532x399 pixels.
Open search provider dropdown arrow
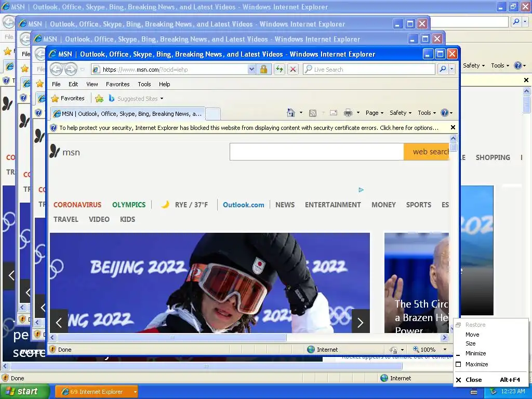point(451,69)
